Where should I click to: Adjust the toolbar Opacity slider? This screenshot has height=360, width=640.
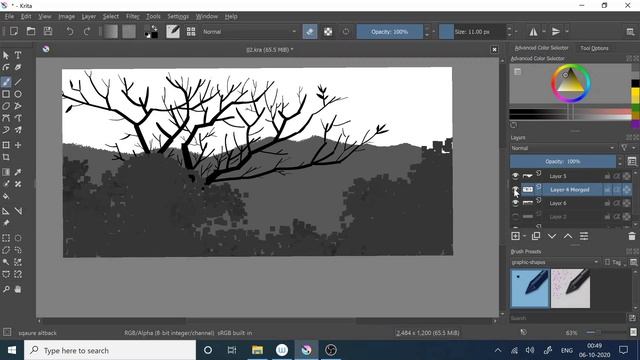389,31
